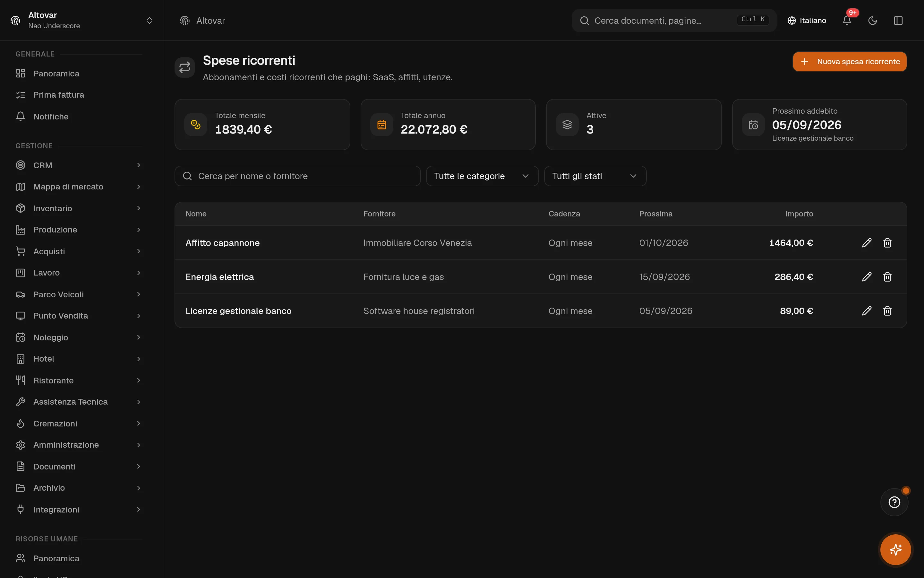Delete the Affitto capannone expense
The height and width of the screenshot is (578, 924).
tap(887, 243)
